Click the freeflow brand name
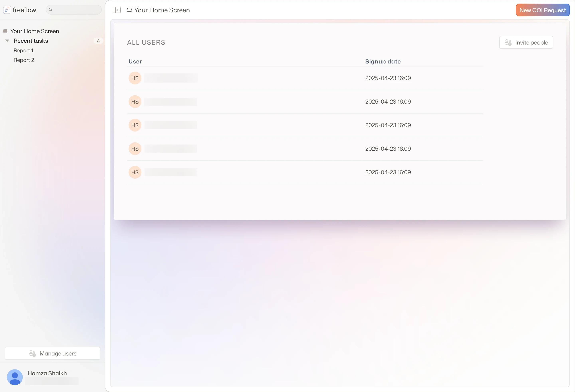Screen dimensions: 575x392 [x=24, y=10]
